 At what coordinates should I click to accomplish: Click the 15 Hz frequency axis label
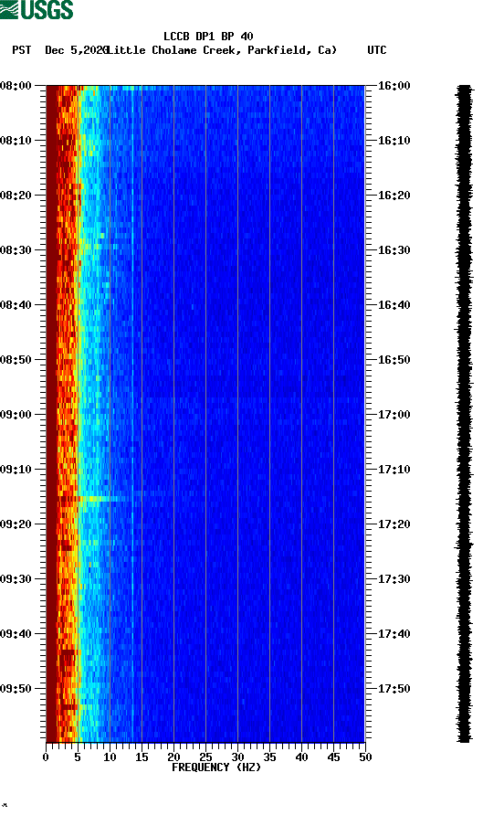(142, 757)
